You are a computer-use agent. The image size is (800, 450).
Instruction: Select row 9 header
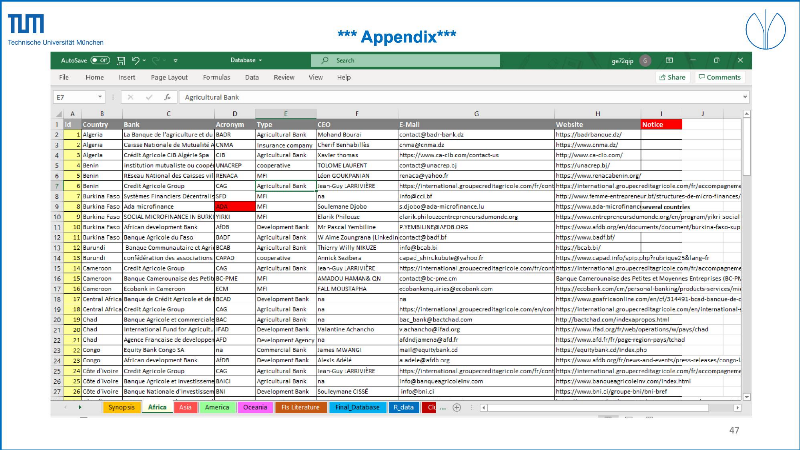(x=58, y=207)
